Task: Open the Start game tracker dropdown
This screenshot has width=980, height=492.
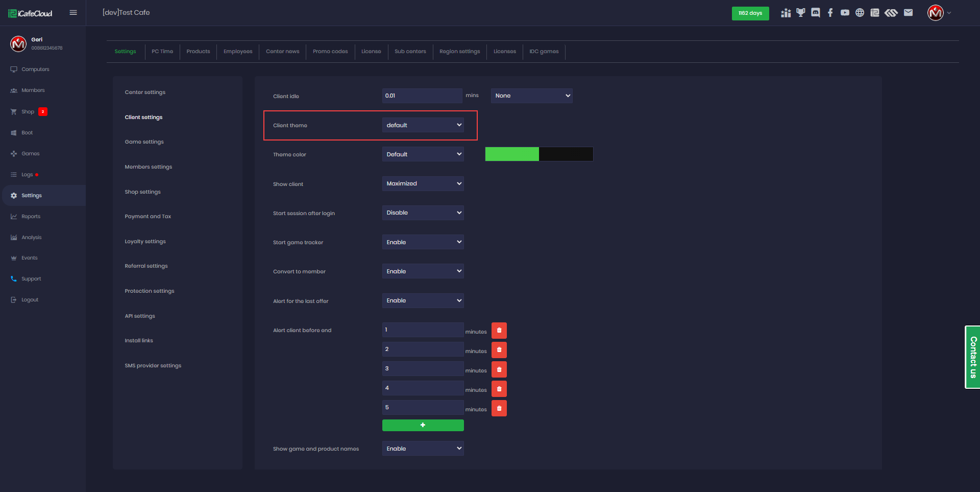Action: (423, 242)
